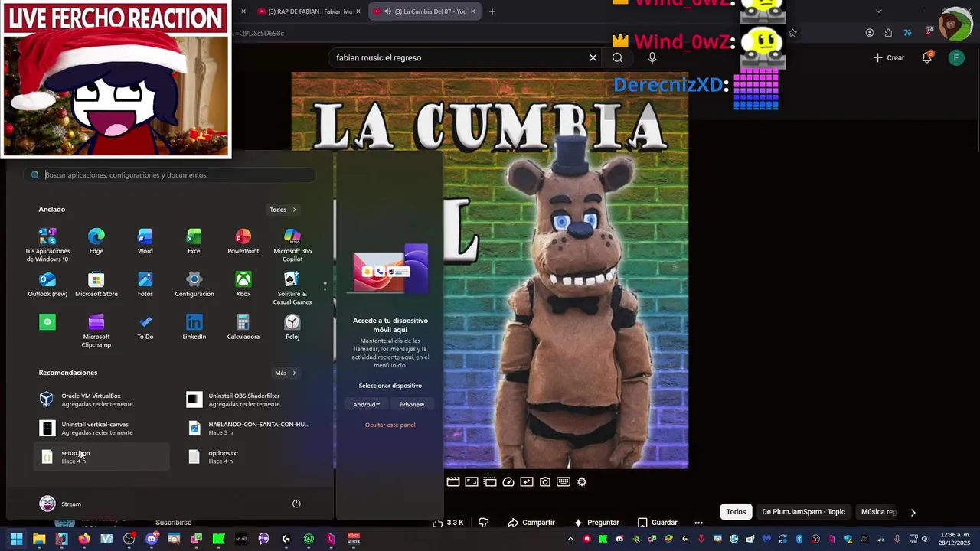Open Solitaire & Casual Games
Image resolution: width=980 pixels, height=551 pixels.
click(292, 288)
